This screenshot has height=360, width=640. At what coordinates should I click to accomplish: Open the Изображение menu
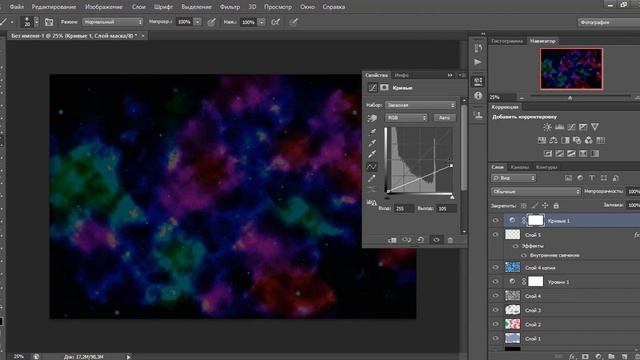click(104, 7)
